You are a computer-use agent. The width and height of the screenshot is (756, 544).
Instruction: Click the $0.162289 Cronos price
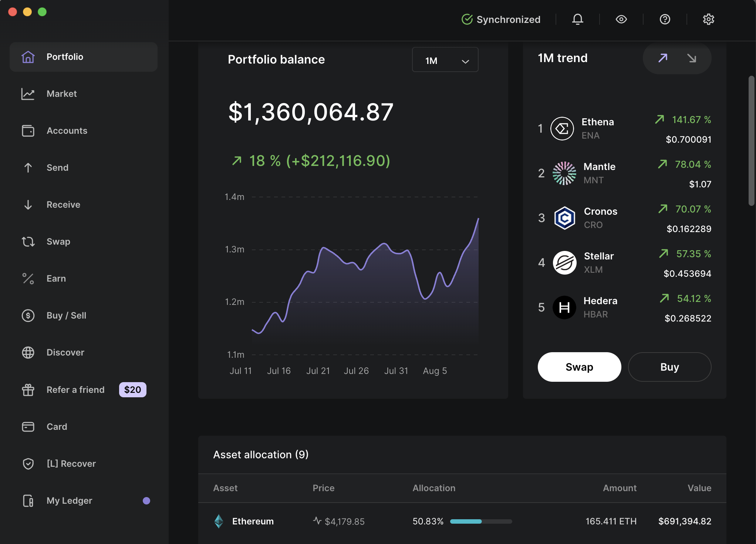tap(689, 229)
